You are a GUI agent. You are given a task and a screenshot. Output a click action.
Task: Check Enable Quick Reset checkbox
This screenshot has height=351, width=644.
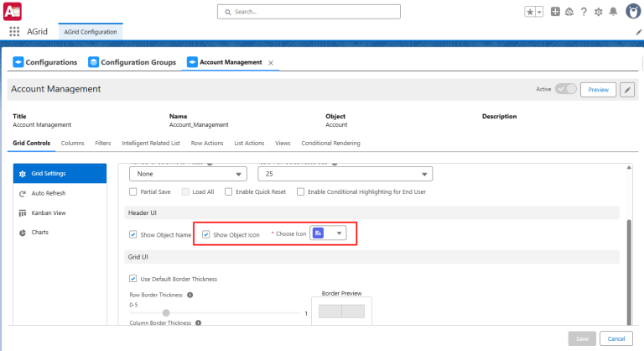tap(228, 191)
